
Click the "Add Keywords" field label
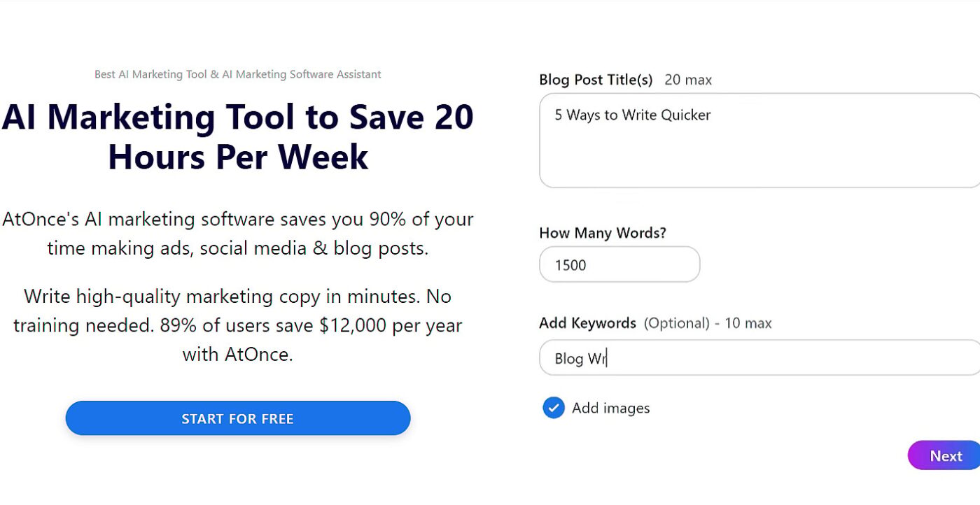[587, 323]
